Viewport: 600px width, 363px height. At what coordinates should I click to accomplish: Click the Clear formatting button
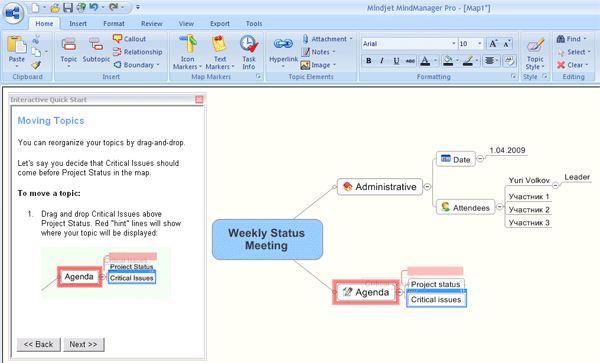point(572,65)
